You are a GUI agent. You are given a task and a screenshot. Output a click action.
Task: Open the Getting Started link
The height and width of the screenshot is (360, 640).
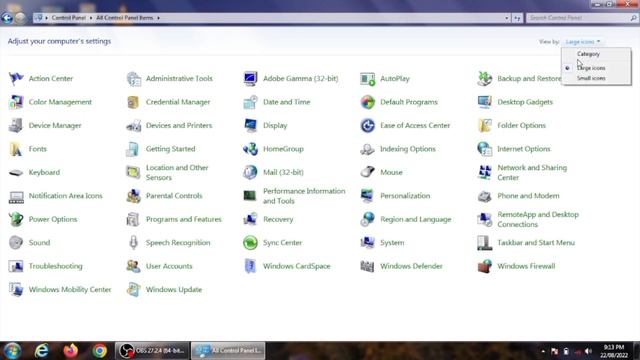coord(171,149)
